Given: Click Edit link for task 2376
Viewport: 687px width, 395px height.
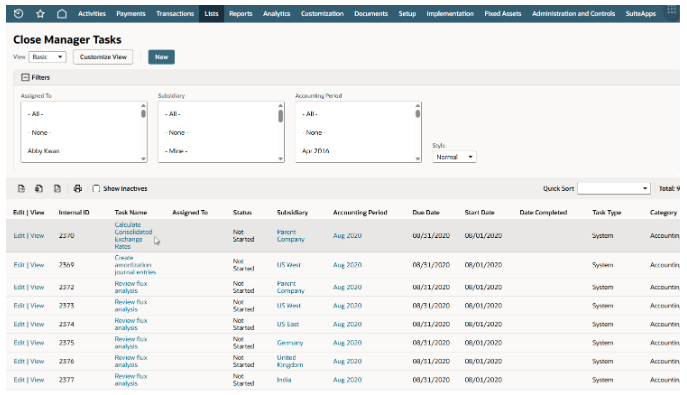Looking at the screenshot, I should pos(19,361).
